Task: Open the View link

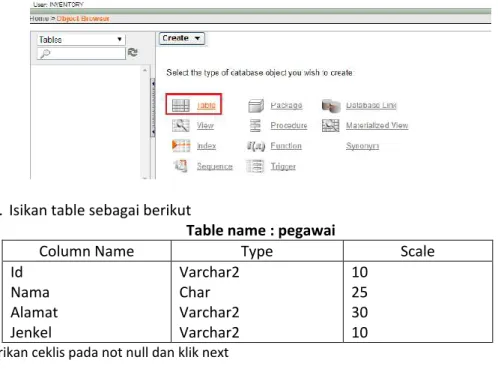Action: (205, 126)
